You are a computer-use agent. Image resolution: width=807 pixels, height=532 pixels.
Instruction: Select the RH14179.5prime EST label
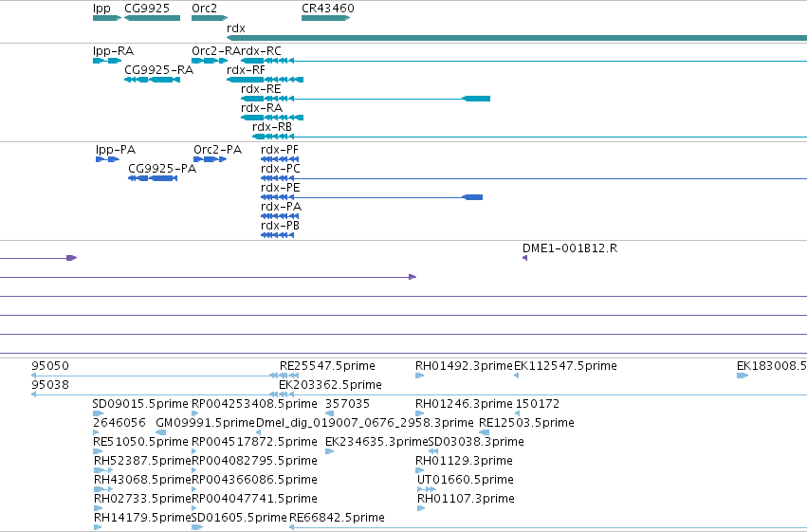(142, 519)
